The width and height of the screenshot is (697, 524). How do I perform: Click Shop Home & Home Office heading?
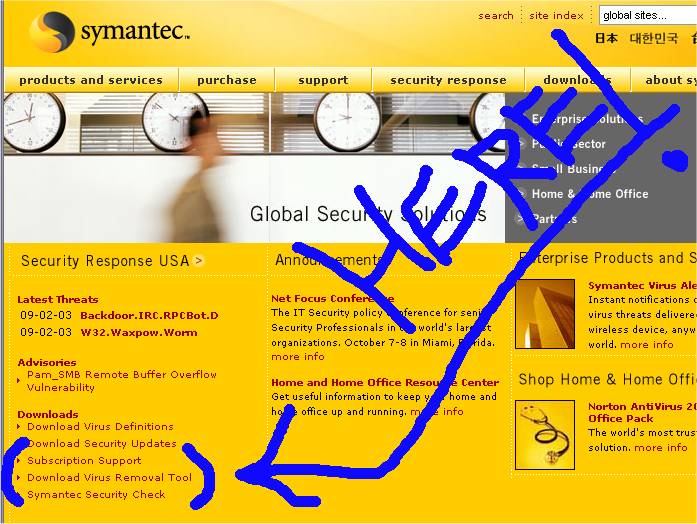[608, 380]
